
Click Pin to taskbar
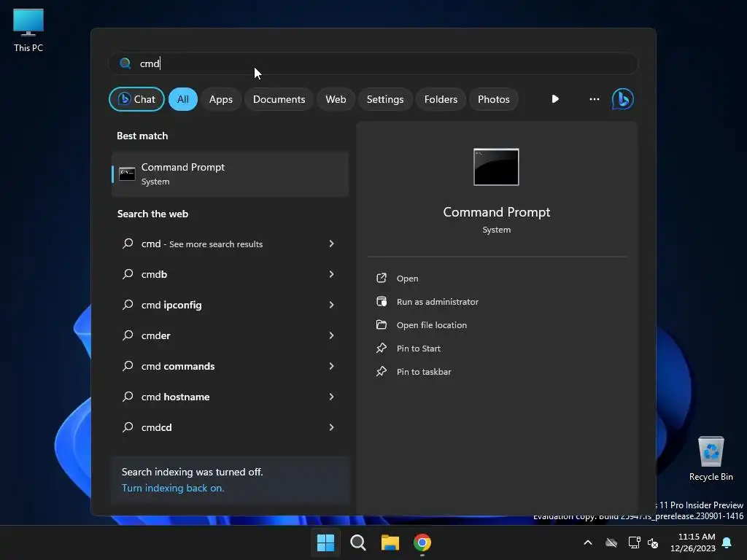pyautogui.click(x=424, y=371)
